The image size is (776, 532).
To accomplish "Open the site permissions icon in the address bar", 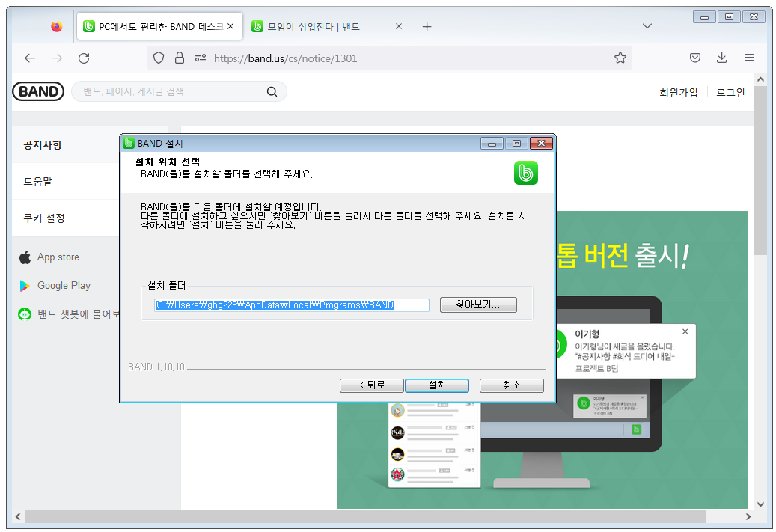I will pyautogui.click(x=201, y=58).
